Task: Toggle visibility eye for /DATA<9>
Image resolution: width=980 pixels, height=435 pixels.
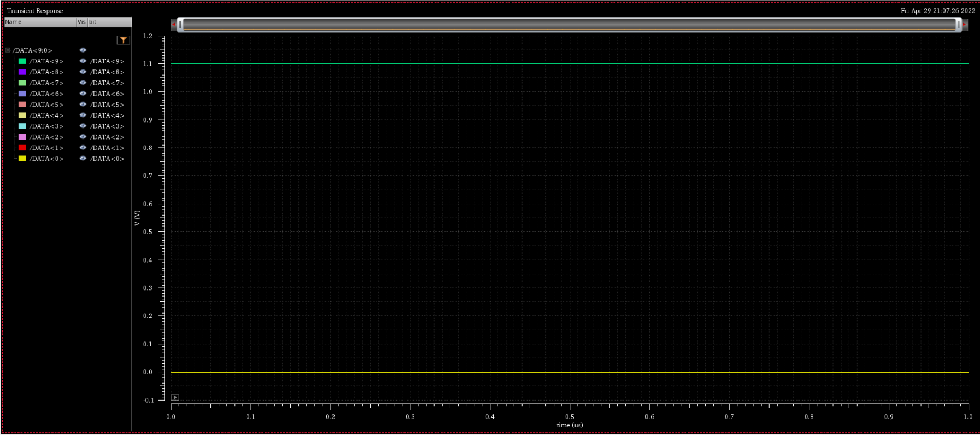Action: (83, 61)
